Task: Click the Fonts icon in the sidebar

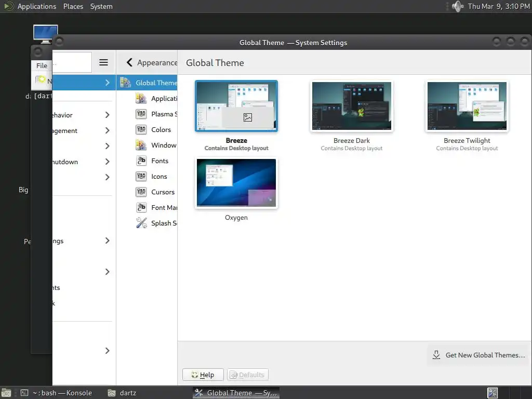Action: tap(141, 161)
